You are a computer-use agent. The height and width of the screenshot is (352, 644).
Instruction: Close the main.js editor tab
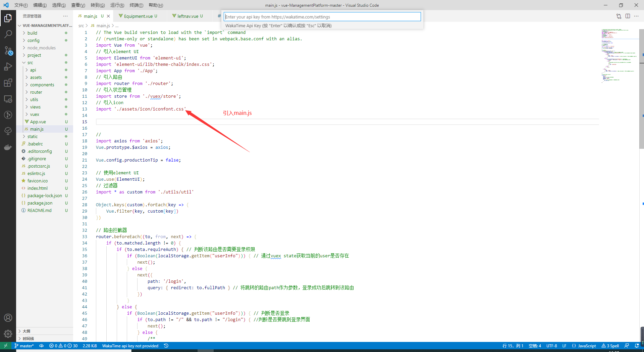coord(108,16)
